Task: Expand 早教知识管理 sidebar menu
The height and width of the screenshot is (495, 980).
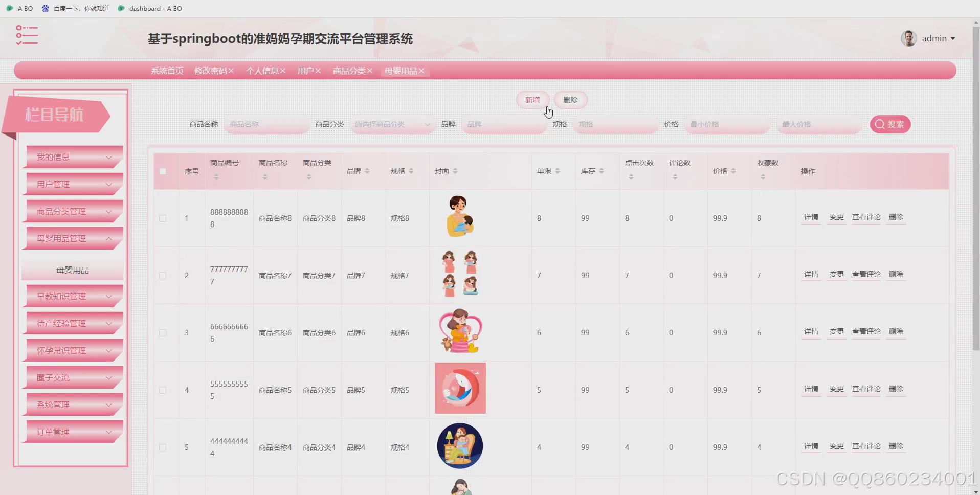Action: click(x=72, y=296)
